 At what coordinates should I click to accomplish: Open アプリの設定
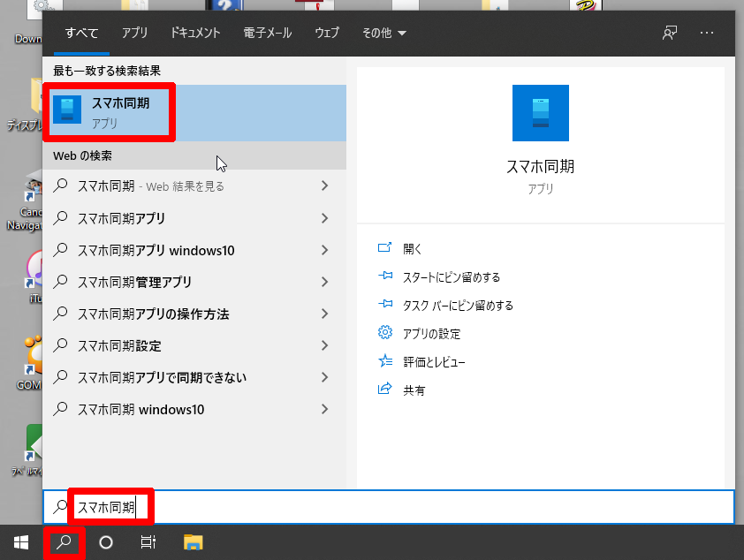coord(431,334)
